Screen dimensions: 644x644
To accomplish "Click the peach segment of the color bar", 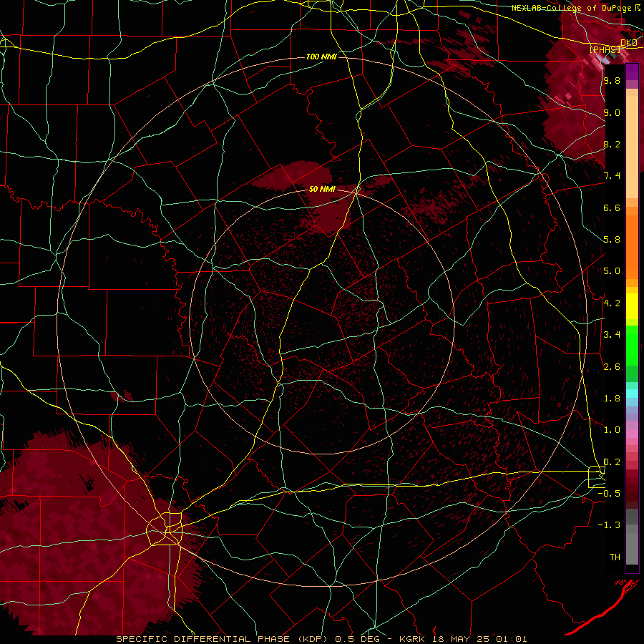I will pos(632,144).
